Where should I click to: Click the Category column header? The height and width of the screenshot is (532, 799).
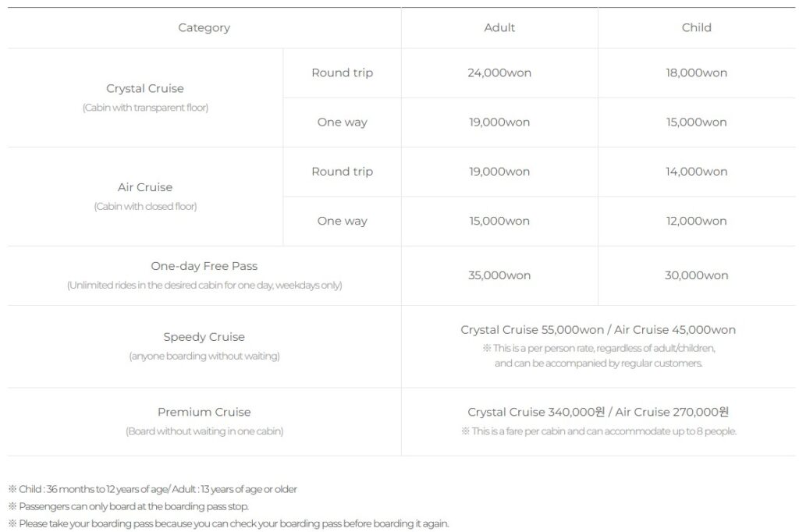point(204,27)
